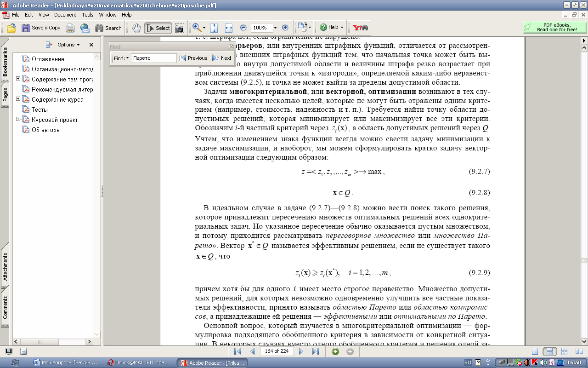The image size is (588, 368).
Task: Go to last page button
Action: tap(316, 351)
